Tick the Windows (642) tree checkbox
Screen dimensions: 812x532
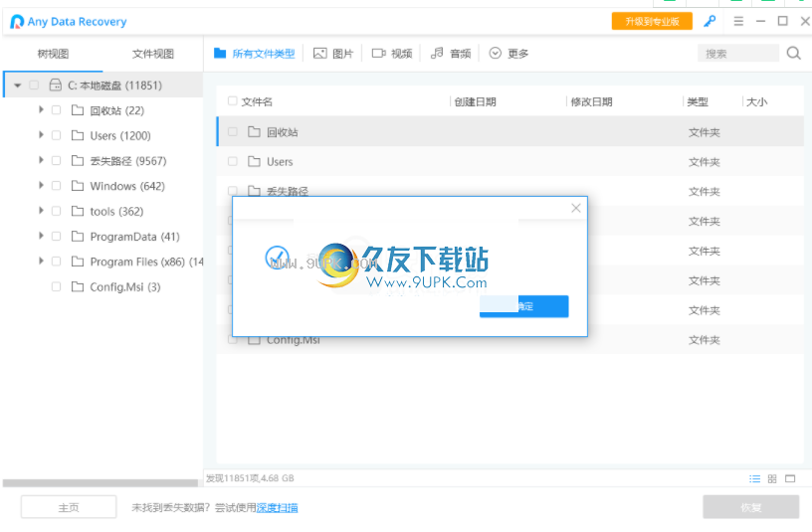[x=57, y=186]
